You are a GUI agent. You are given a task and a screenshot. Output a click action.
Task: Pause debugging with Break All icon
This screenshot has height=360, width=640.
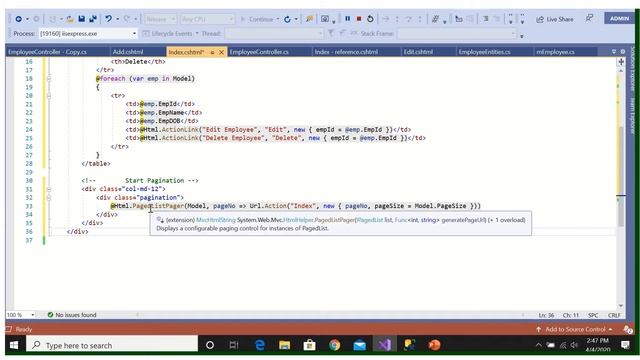point(347,19)
